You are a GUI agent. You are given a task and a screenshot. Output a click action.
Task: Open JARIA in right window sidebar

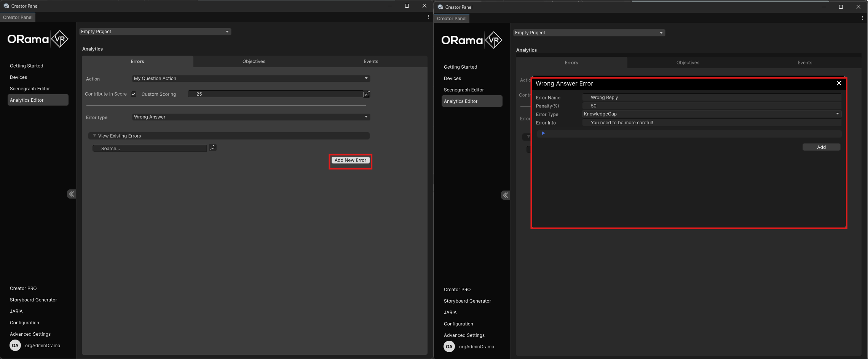(x=450, y=313)
